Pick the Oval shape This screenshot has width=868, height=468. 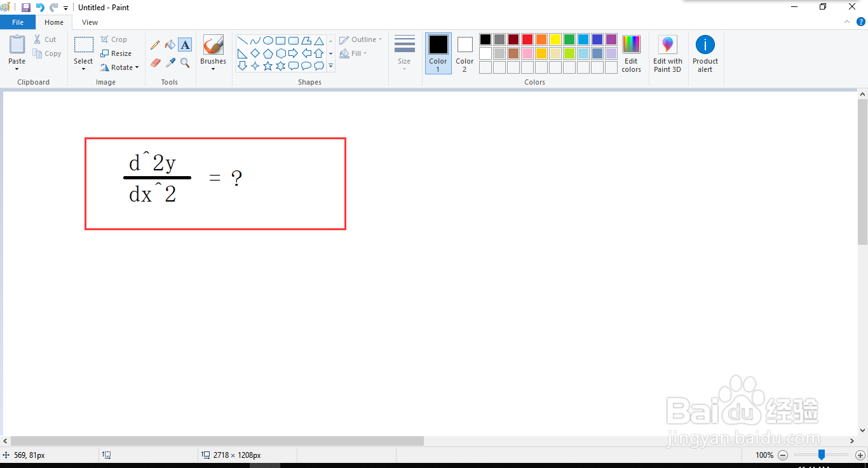coord(268,41)
